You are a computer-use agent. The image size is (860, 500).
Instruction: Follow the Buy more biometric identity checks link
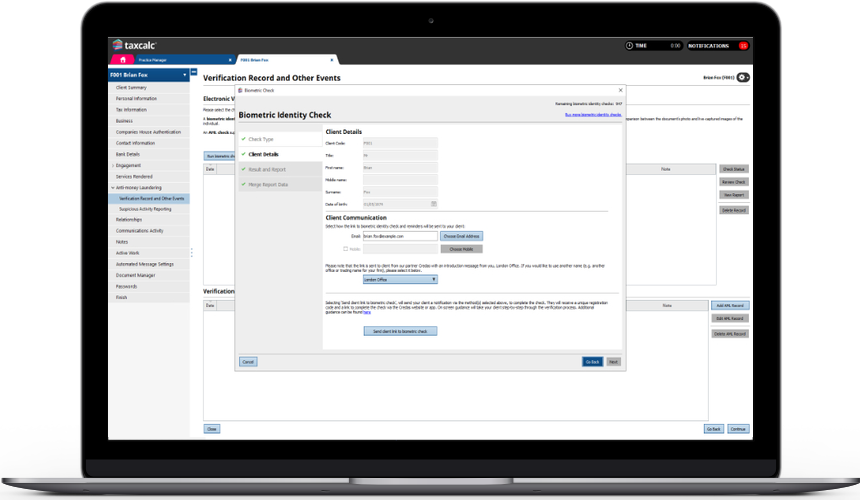593,115
